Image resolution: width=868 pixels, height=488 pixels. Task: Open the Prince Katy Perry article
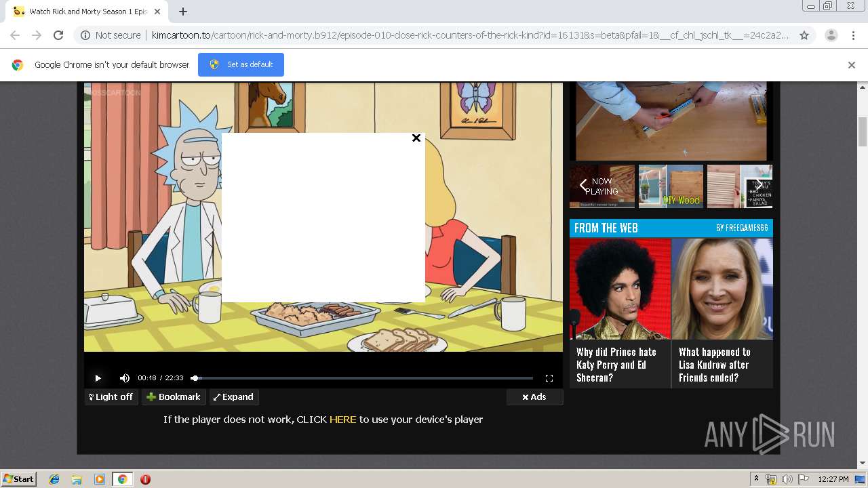click(x=620, y=312)
